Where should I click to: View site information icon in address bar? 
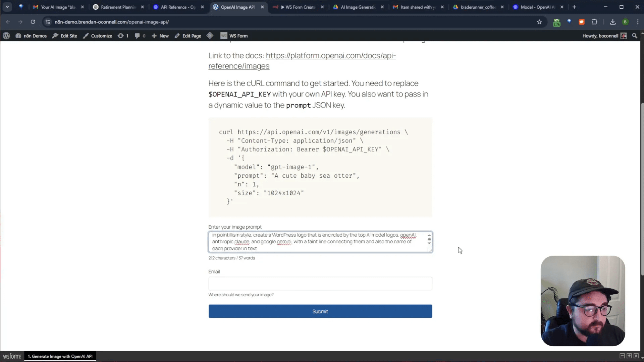48,22
